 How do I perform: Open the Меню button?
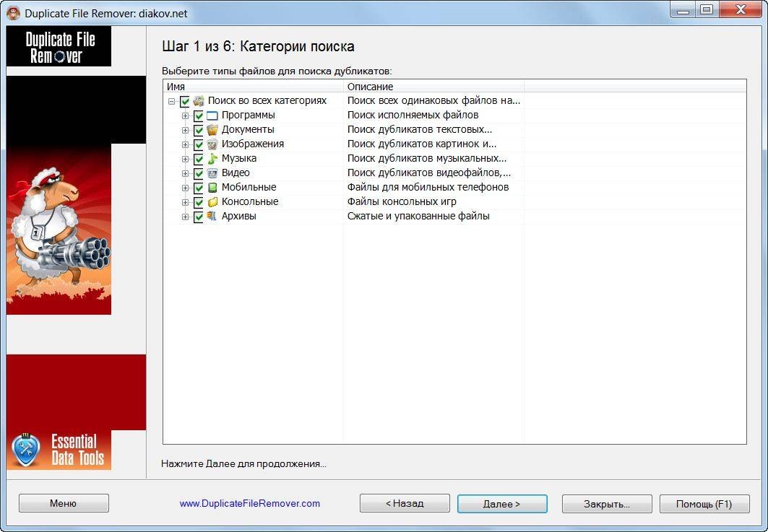[64, 503]
